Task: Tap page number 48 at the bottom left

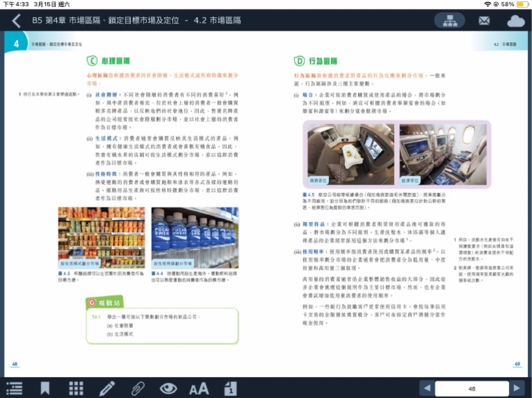Action: coord(15,364)
